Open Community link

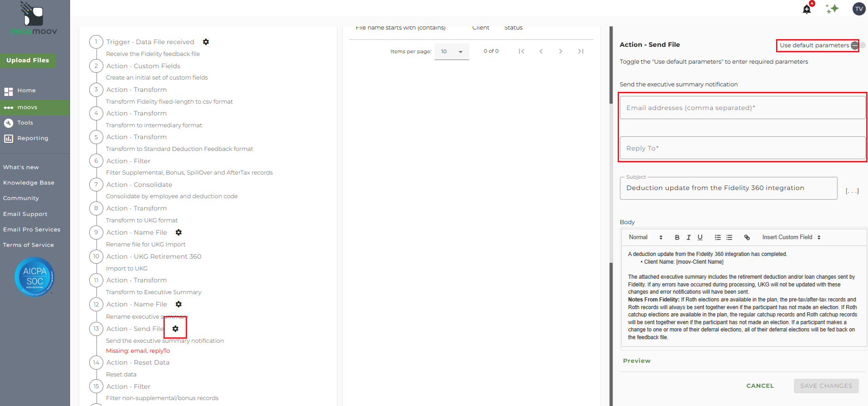point(21,198)
